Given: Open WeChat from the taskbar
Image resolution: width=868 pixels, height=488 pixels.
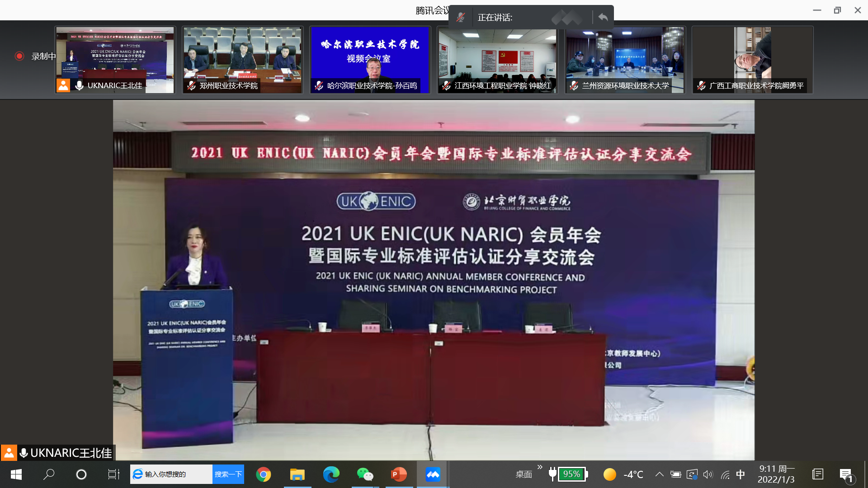Looking at the screenshot, I should click(x=365, y=474).
